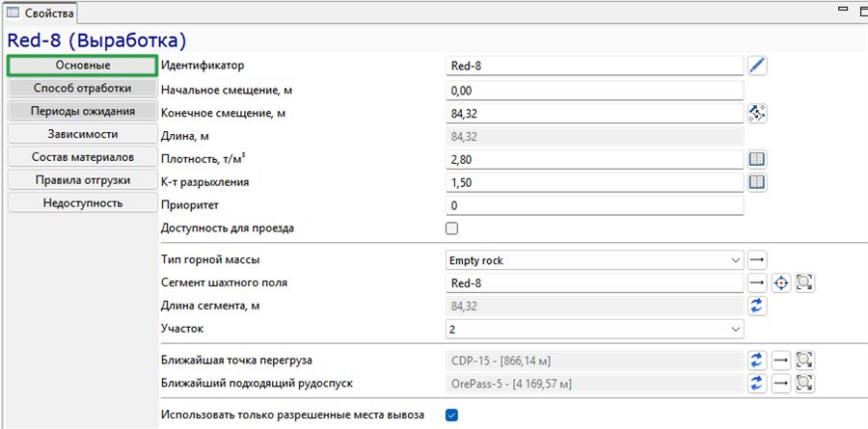Open the reference book icon for К-т разрыхления
This screenshot has width=868, height=429.
coord(757,182)
